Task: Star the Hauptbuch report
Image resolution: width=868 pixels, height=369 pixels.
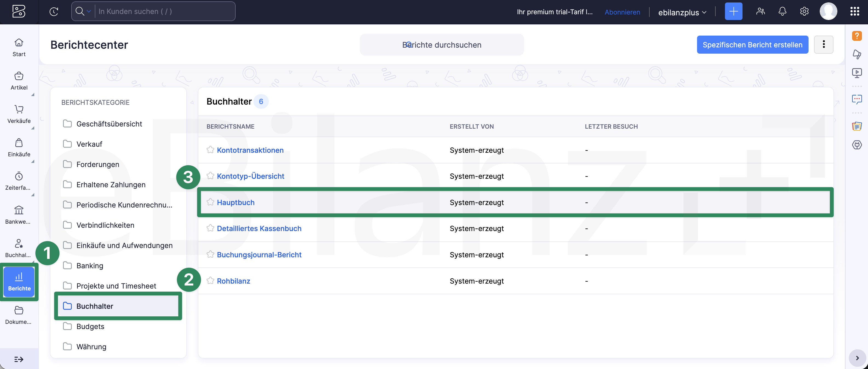Action: 210,202
